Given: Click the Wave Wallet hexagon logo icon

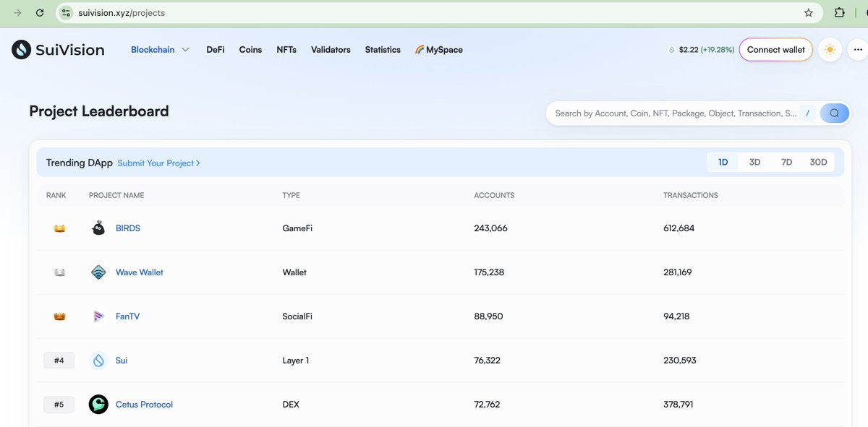Looking at the screenshot, I should [98, 272].
